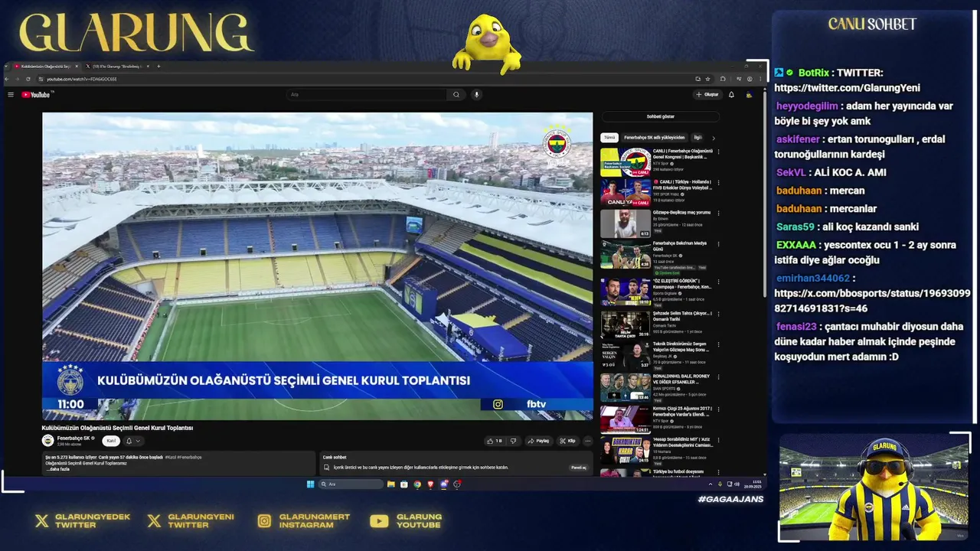Viewport: 980px width, 551px height.
Task: Select the Tümü filter chip
Action: coord(609,138)
